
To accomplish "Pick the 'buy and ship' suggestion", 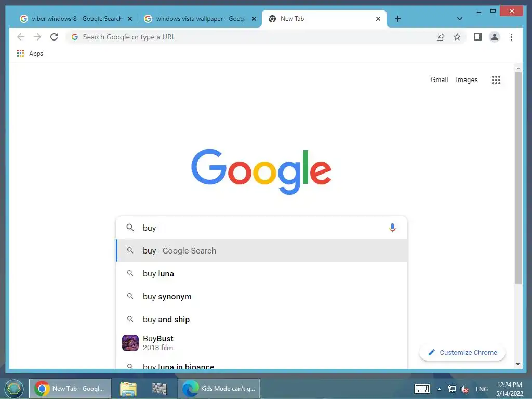I will (262, 320).
